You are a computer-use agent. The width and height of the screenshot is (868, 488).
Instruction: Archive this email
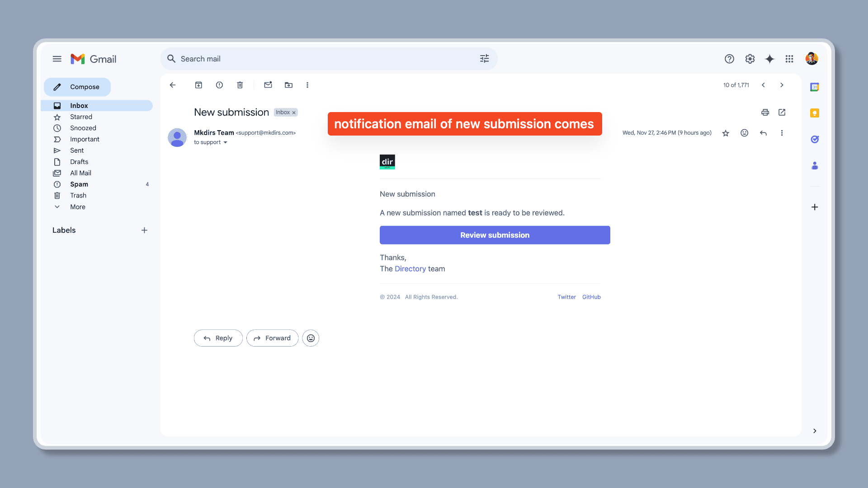[198, 85]
